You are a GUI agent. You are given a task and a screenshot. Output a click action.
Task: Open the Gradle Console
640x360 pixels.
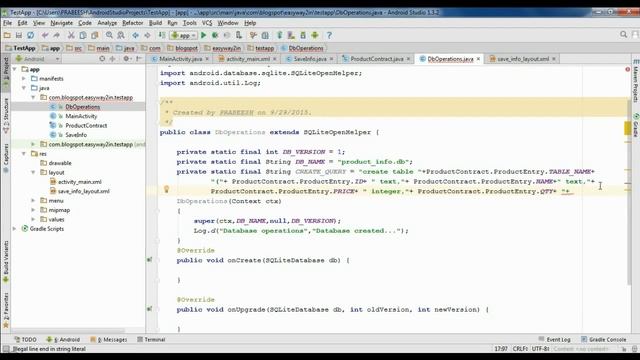604,340
